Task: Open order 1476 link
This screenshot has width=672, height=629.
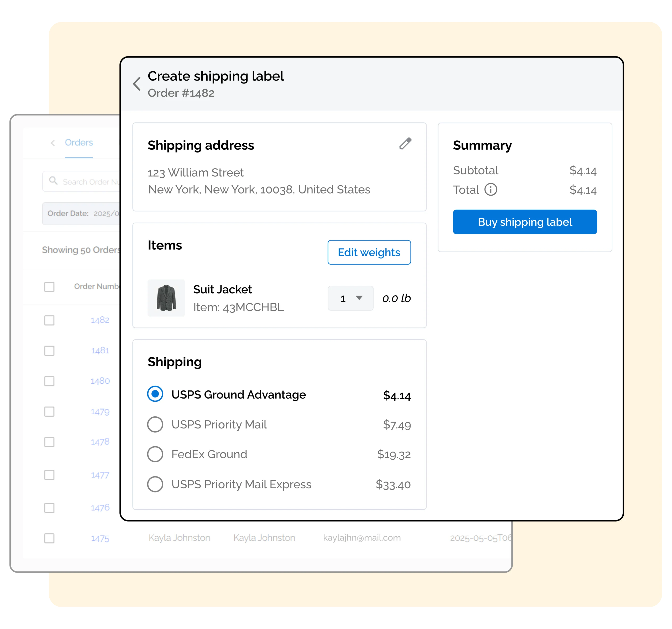Action: (100, 508)
